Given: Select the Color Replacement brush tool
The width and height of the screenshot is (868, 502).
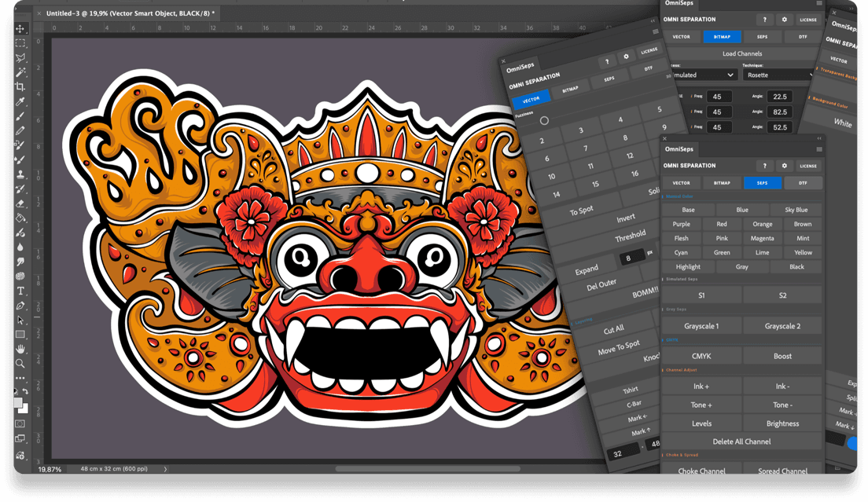Looking at the screenshot, I should point(20,145).
